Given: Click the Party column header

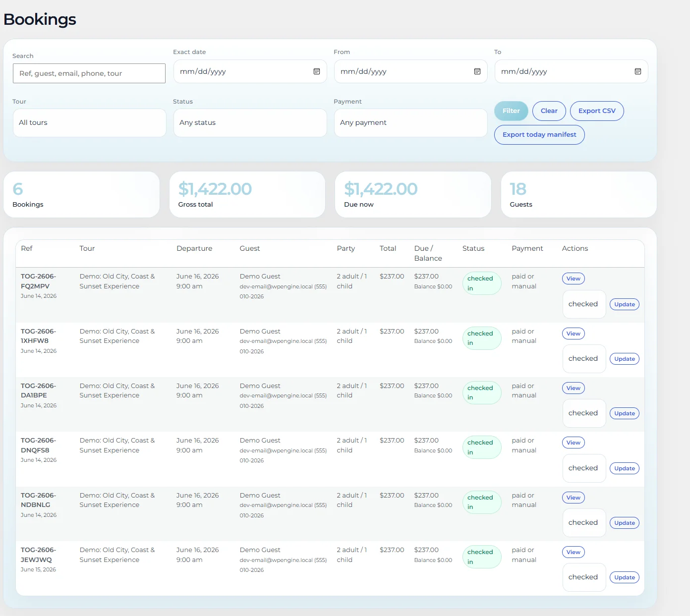Looking at the screenshot, I should (346, 249).
